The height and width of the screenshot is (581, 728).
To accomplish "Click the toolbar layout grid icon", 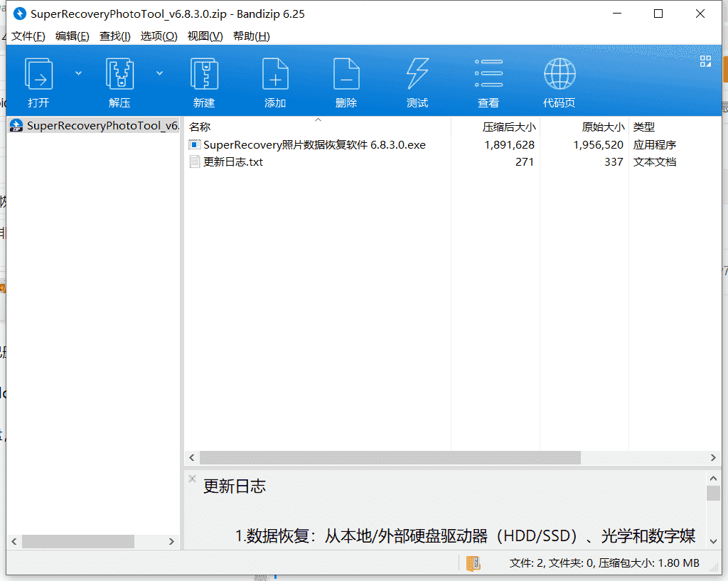I will coord(705,61).
